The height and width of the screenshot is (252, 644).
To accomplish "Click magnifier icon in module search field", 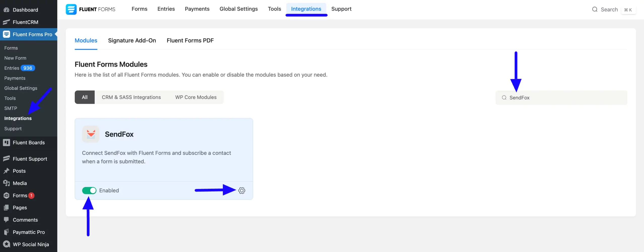I will pos(504,97).
